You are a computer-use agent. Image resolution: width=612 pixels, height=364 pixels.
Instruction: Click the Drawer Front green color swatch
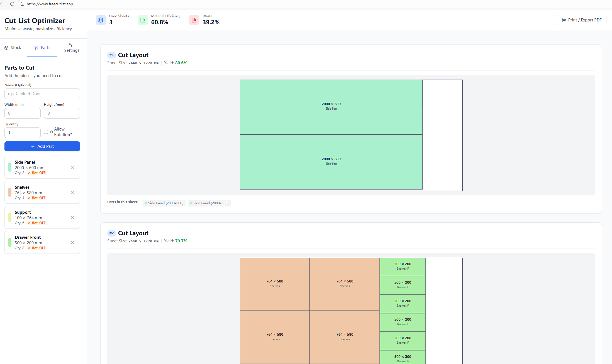tap(10, 242)
